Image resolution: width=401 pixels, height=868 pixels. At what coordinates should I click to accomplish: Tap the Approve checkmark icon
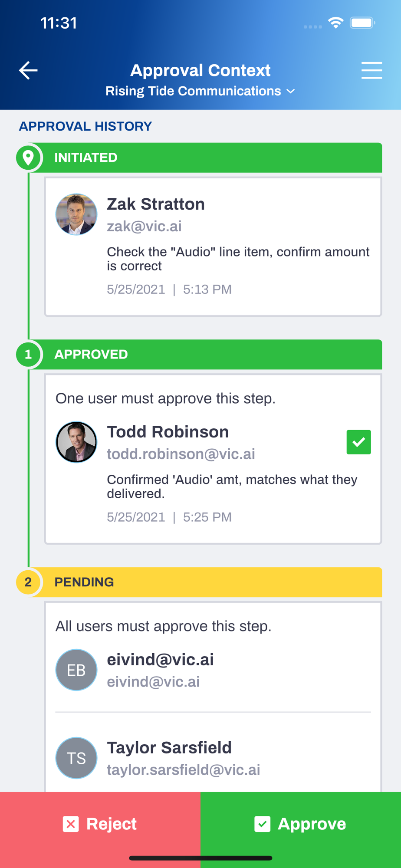[262, 824]
